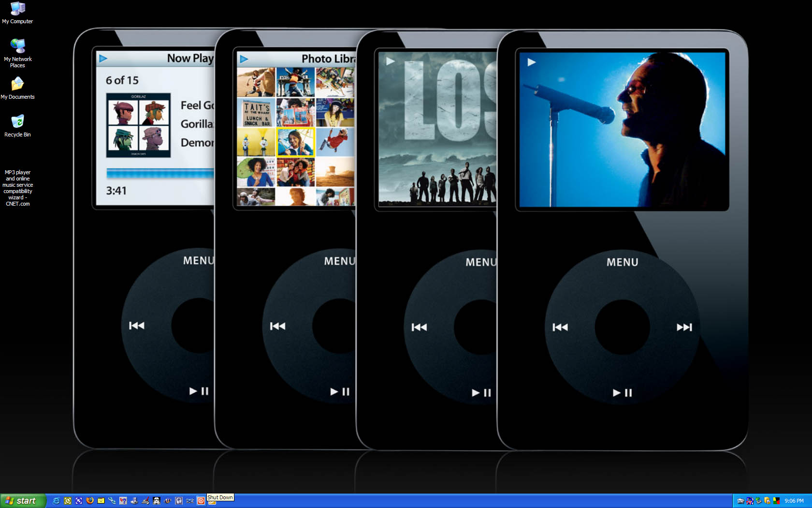This screenshot has height=508, width=812.
Task: Select the My Documents desktop folder
Action: pyautogui.click(x=17, y=88)
